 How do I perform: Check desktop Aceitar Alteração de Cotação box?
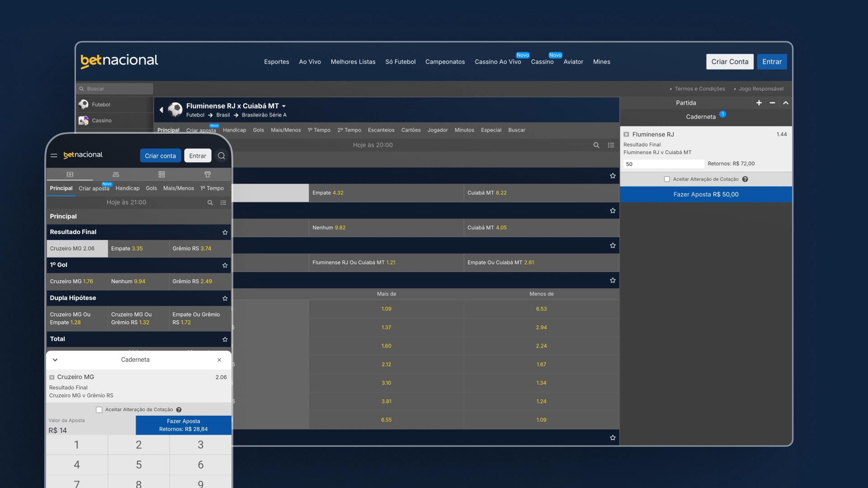667,179
